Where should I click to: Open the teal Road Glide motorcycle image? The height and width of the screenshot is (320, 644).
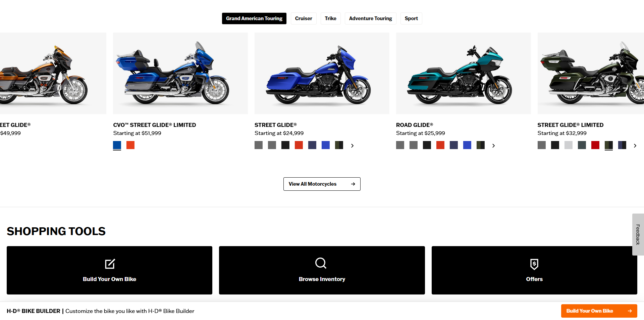(463, 73)
